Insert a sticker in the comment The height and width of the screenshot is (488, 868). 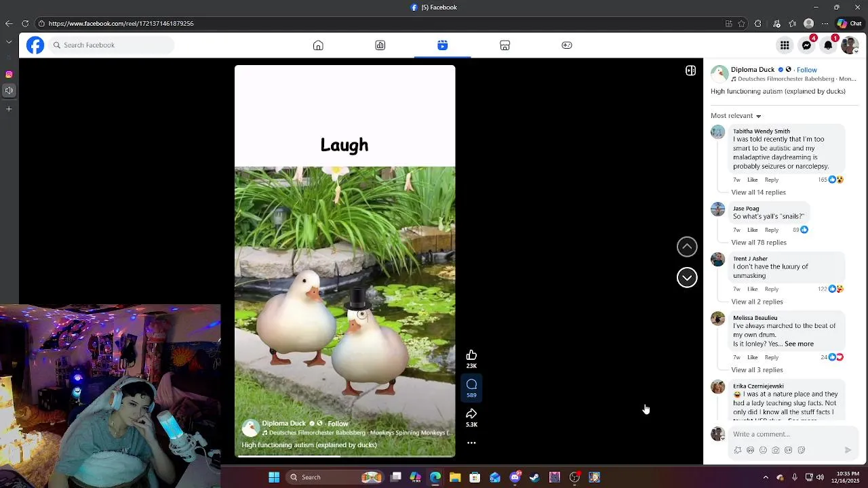[801, 450]
